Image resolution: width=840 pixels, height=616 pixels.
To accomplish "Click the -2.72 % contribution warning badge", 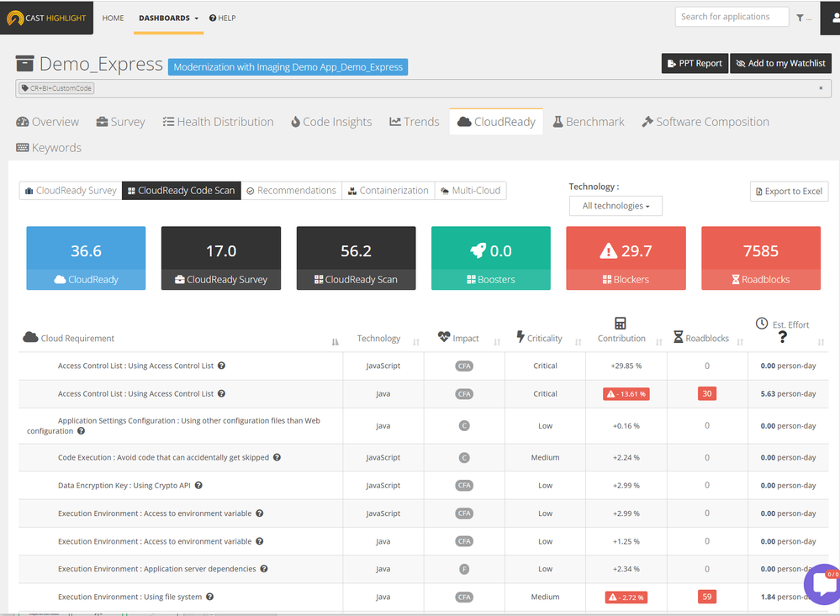I will point(626,598).
